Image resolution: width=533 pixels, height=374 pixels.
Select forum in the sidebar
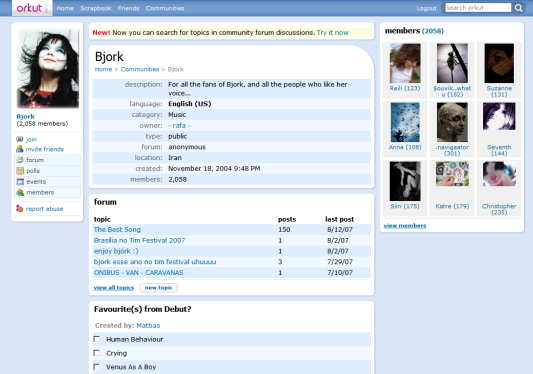pos(35,160)
